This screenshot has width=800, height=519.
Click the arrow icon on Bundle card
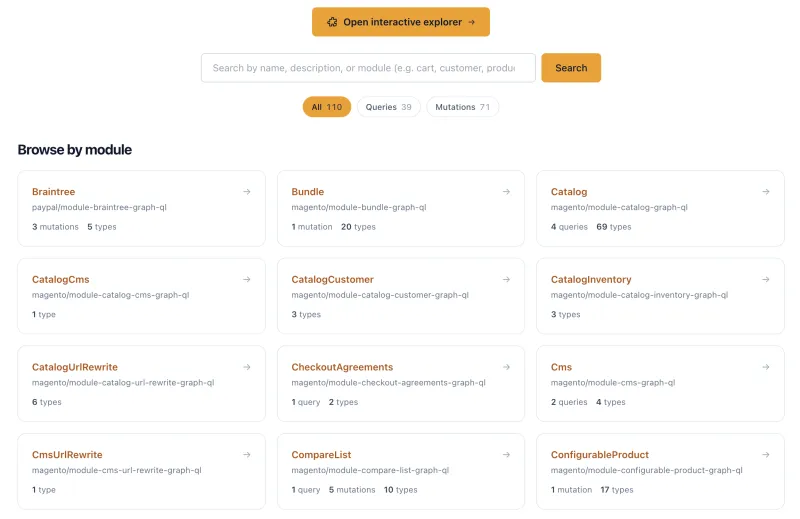click(x=506, y=192)
